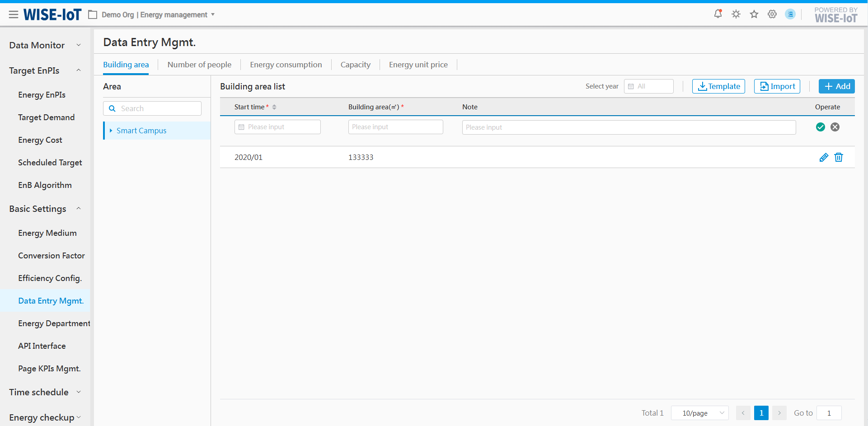
Task: Expand the Smart Campus tree node
Action: pos(111,131)
